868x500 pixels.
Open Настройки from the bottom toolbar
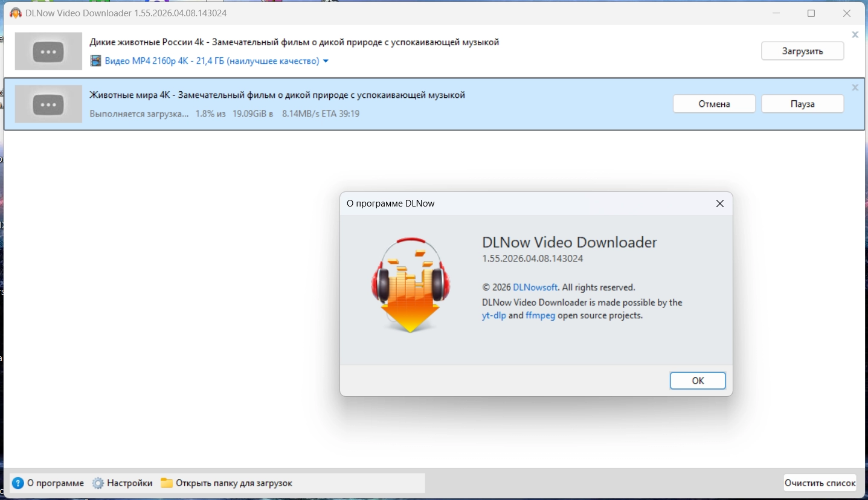pyautogui.click(x=123, y=483)
